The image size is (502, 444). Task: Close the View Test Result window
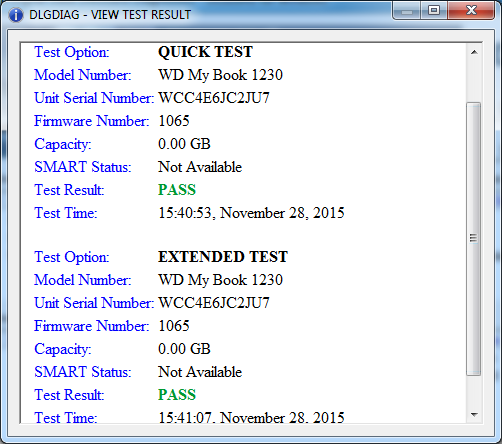pyautogui.click(x=471, y=11)
